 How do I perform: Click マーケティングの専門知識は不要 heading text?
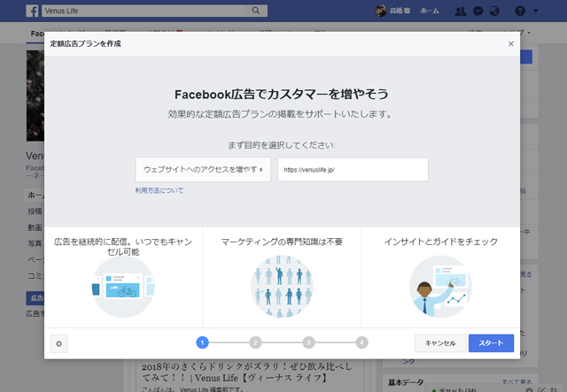[x=282, y=242]
